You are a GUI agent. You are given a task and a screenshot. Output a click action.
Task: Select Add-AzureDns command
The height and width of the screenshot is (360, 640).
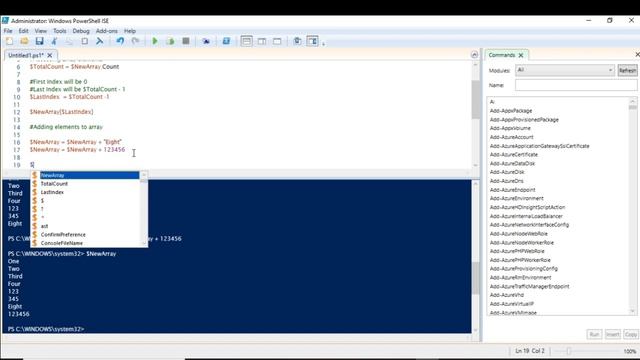pos(507,181)
